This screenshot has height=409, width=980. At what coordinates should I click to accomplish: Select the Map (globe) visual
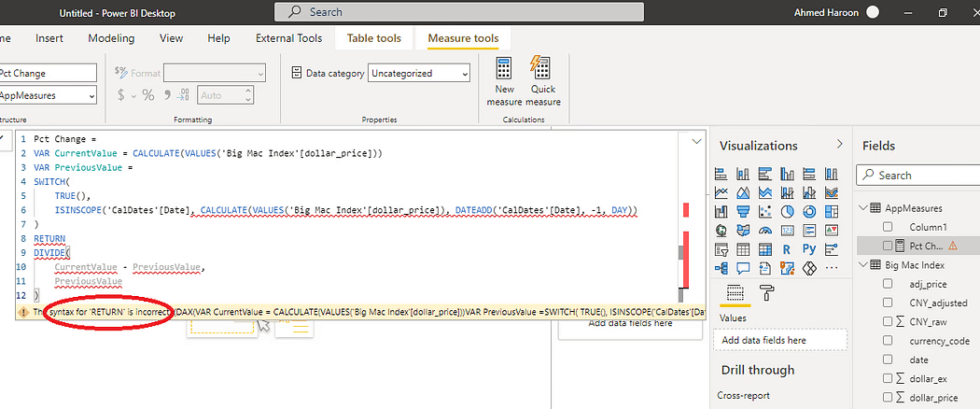[721, 230]
